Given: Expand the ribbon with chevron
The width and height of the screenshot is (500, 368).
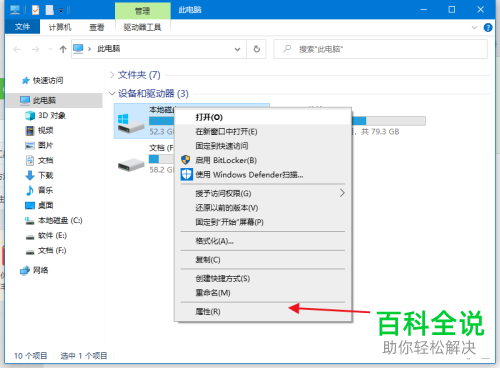Looking at the screenshot, I should [474, 28].
